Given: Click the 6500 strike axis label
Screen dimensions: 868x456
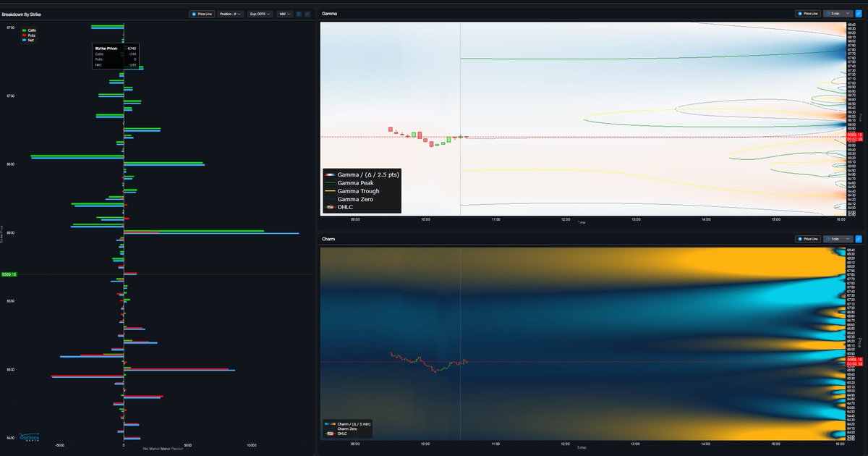Looking at the screenshot, I should point(11,370).
